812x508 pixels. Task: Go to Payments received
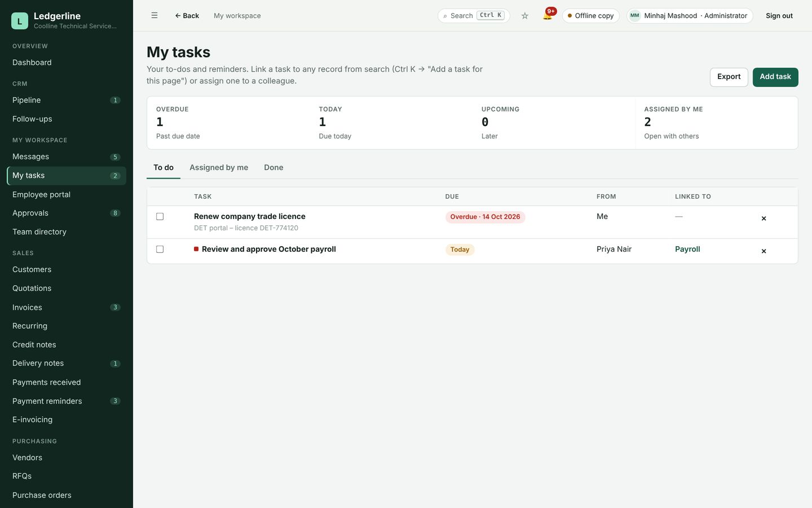(67, 383)
